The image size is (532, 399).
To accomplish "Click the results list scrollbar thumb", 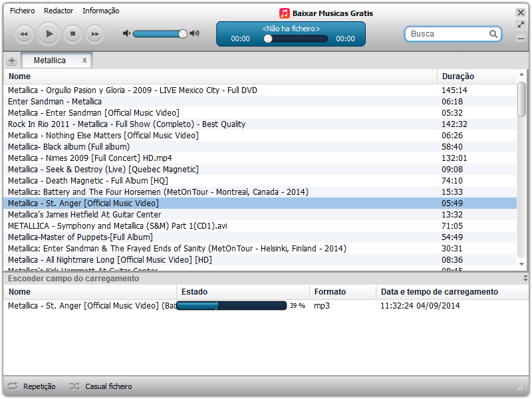I will click(521, 99).
